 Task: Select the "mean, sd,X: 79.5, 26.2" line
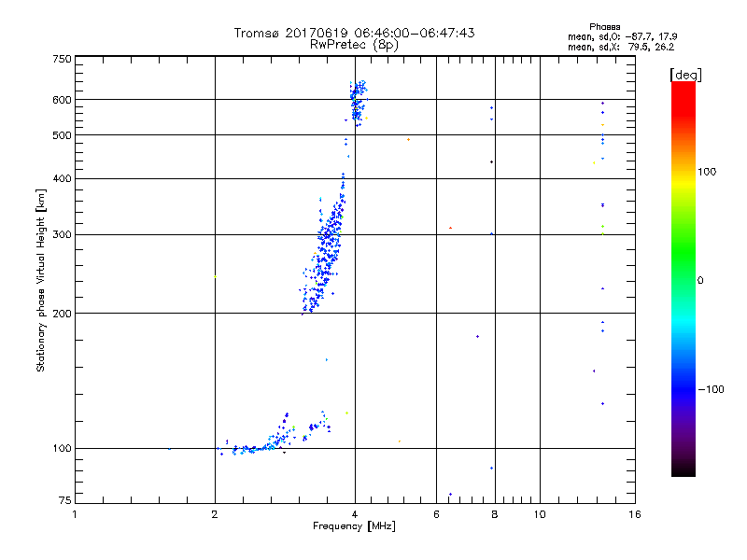tap(621, 47)
